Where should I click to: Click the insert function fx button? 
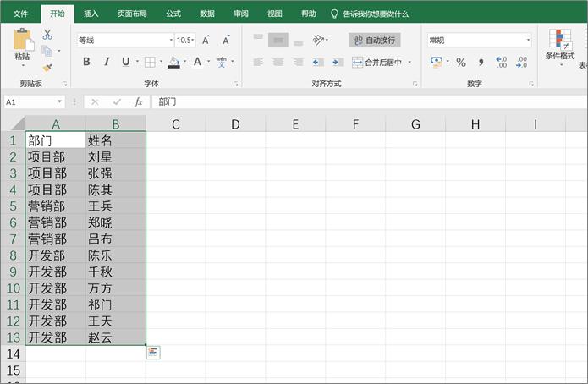[139, 101]
